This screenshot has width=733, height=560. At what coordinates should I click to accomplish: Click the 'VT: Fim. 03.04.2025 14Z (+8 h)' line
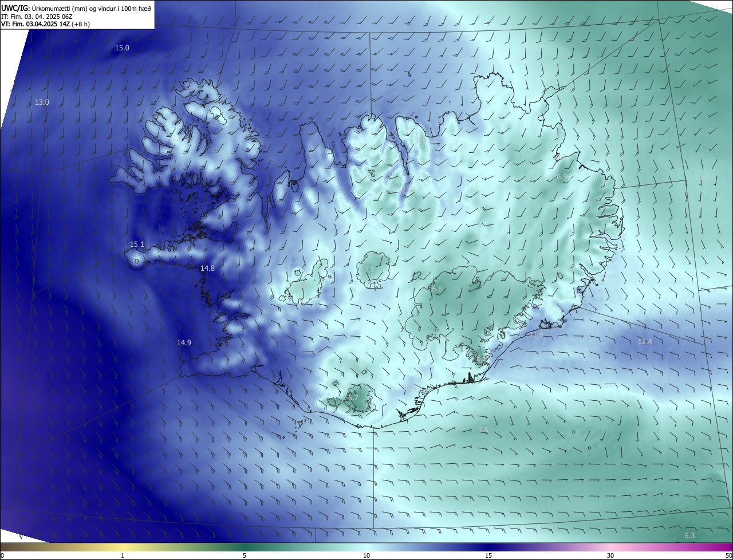(x=46, y=24)
